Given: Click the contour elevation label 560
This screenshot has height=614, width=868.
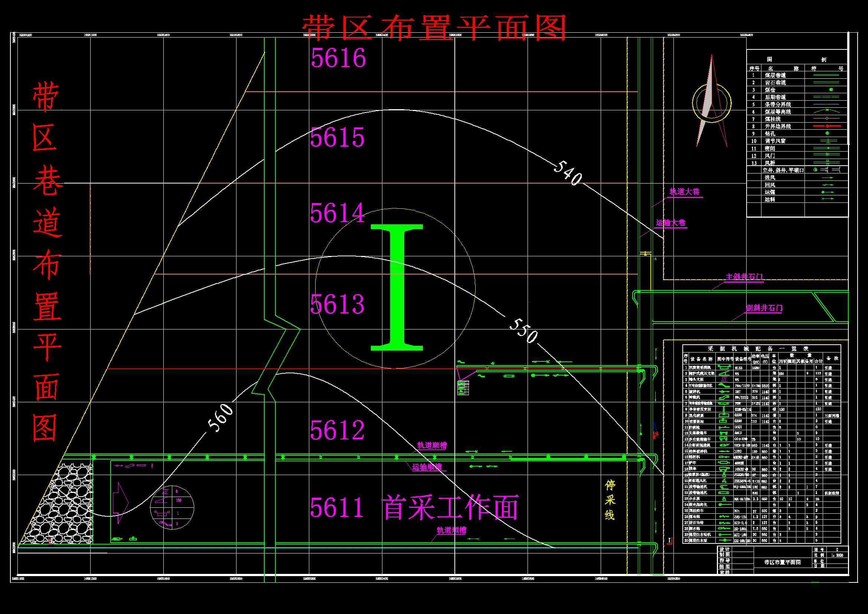Looking at the screenshot, I should point(221,418).
